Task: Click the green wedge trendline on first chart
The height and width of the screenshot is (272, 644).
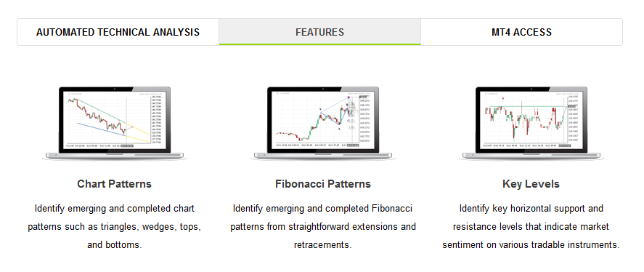Action: pos(102,112)
